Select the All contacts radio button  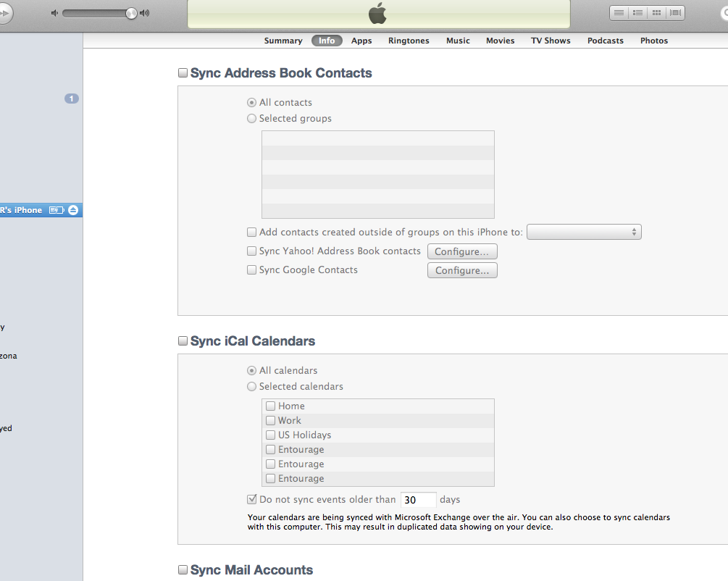tap(251, 103)
